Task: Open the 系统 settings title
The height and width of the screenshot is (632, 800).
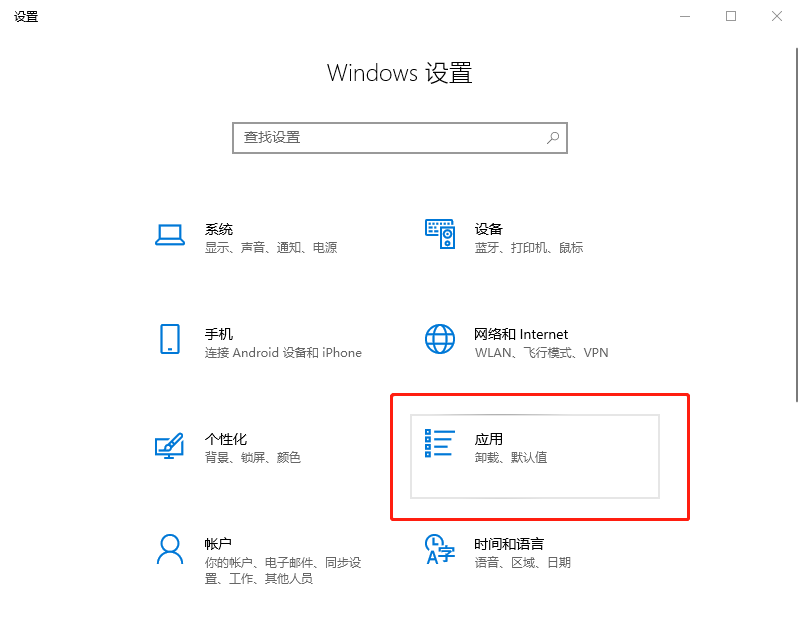Action: point(219,230)
